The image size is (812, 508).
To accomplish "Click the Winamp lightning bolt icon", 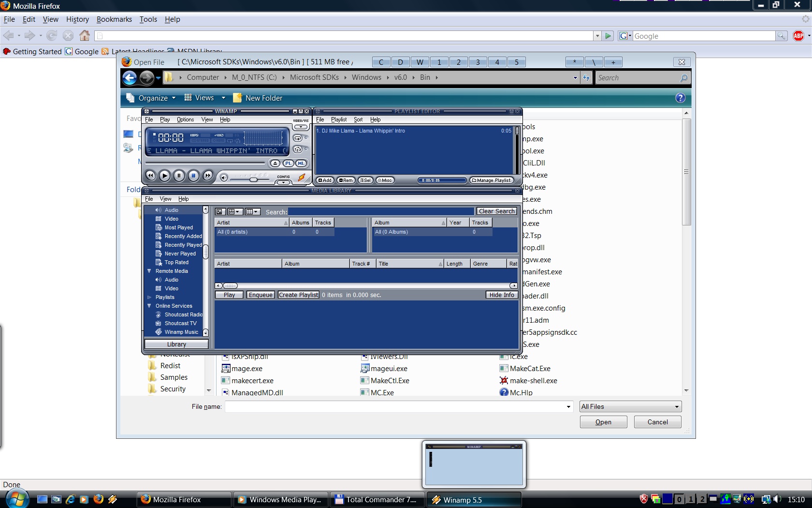I will tap(302, 178).
